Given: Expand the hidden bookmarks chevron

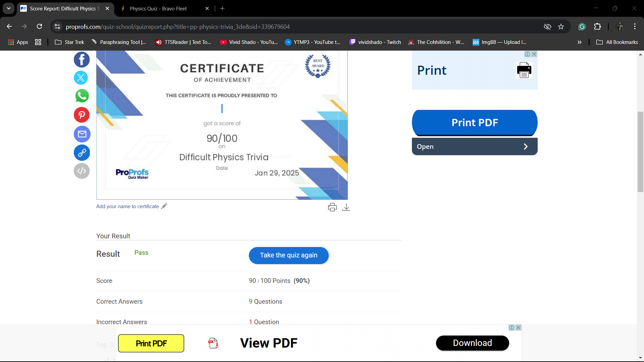Looking at the screenshot, I should click(x=579, y=42).
